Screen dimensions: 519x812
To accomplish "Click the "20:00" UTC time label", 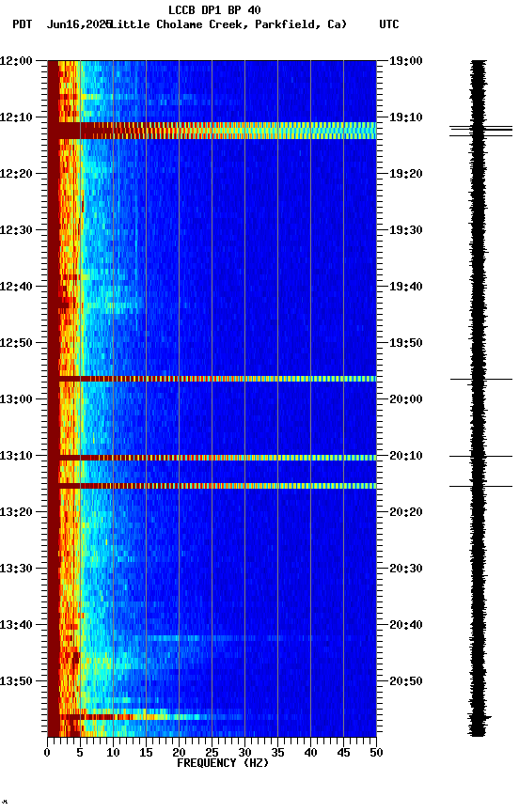I will point(406,399).
